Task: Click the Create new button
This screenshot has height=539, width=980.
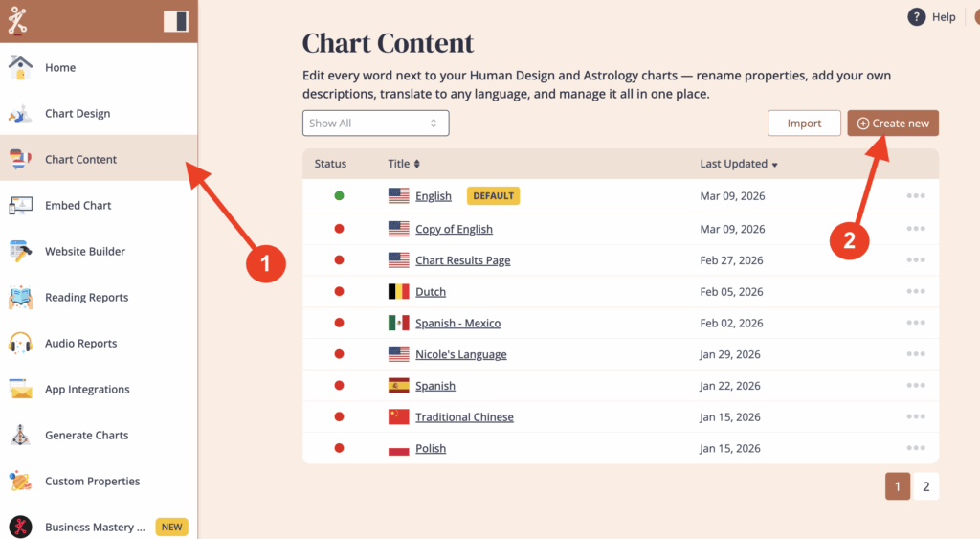Action: point(892,124)
